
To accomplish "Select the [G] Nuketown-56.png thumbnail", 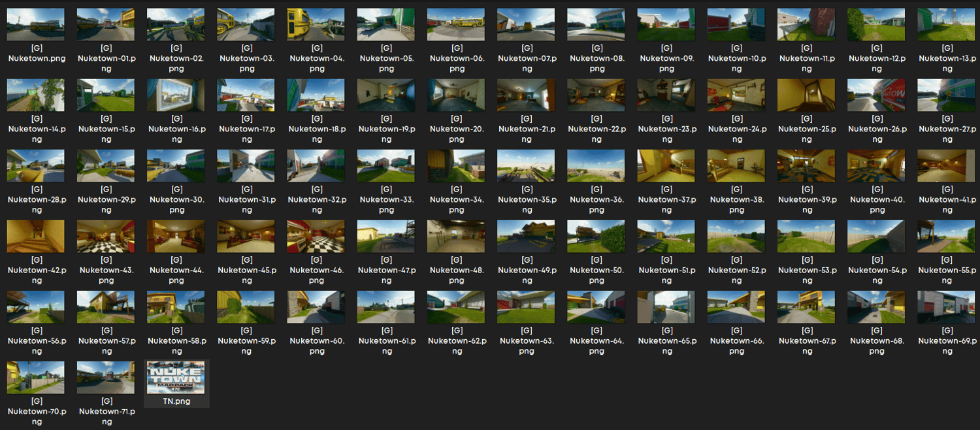I will pos(36,307).
